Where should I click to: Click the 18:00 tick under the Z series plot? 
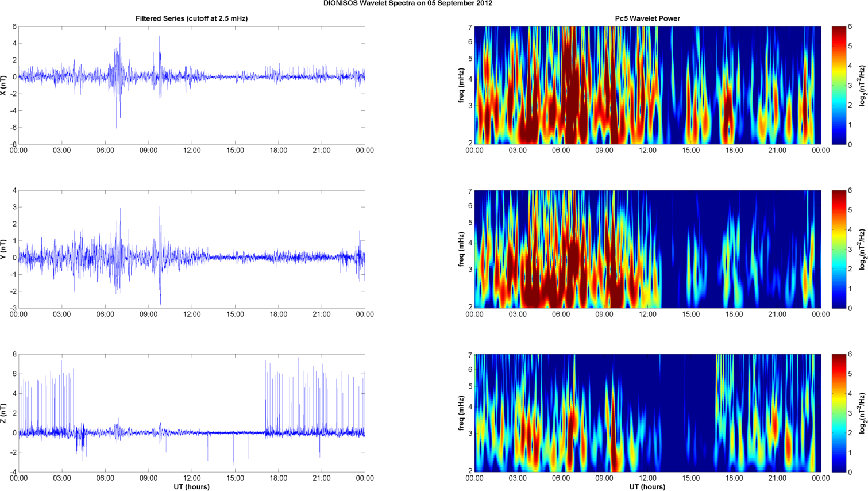click(x=279, y=478)
